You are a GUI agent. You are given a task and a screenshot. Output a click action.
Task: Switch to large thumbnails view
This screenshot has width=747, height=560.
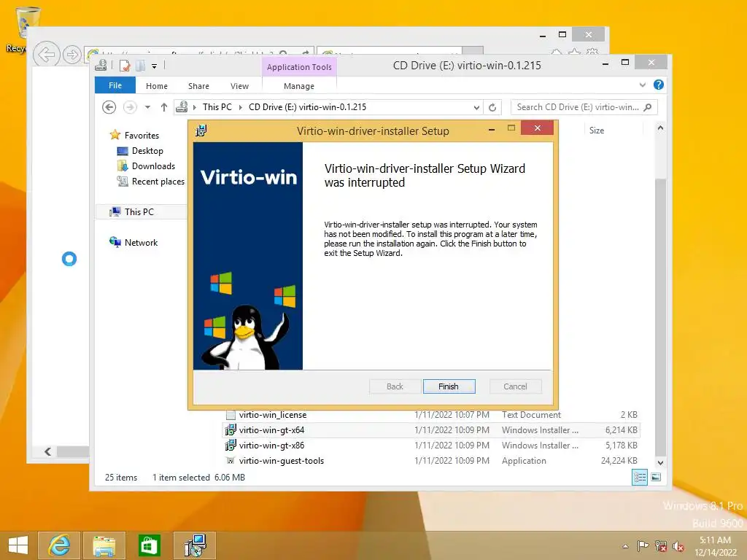pos(656,477)
